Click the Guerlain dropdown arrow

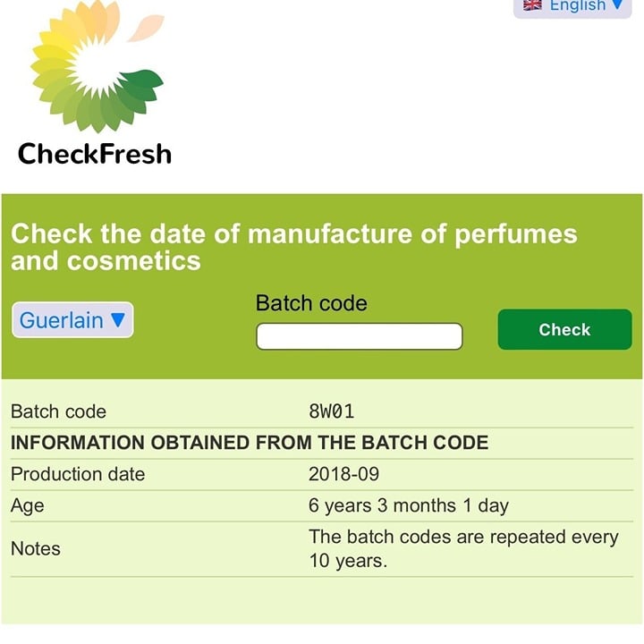click(117, 320)
